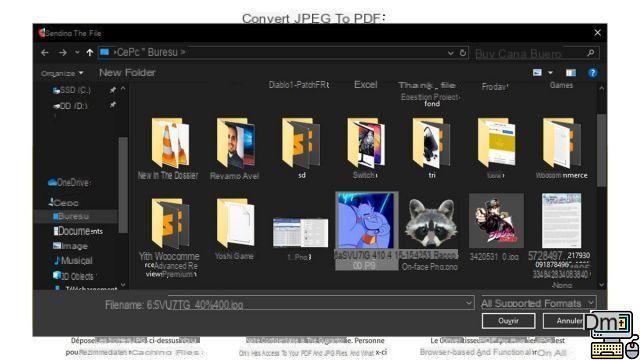The width and height of the screenshot is (640, 360).
Task: Go back with the left arrow button
Action: [45, 53]
